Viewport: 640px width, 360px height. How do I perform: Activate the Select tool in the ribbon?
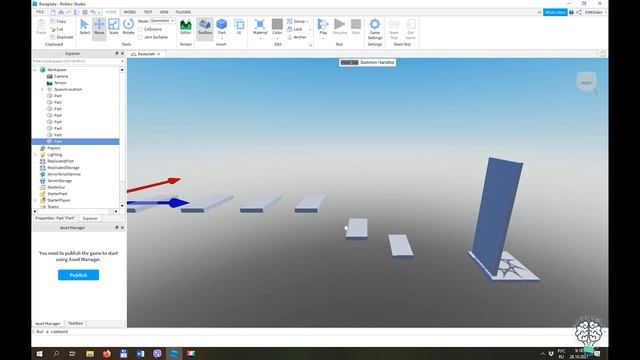[x=84, y=27]
